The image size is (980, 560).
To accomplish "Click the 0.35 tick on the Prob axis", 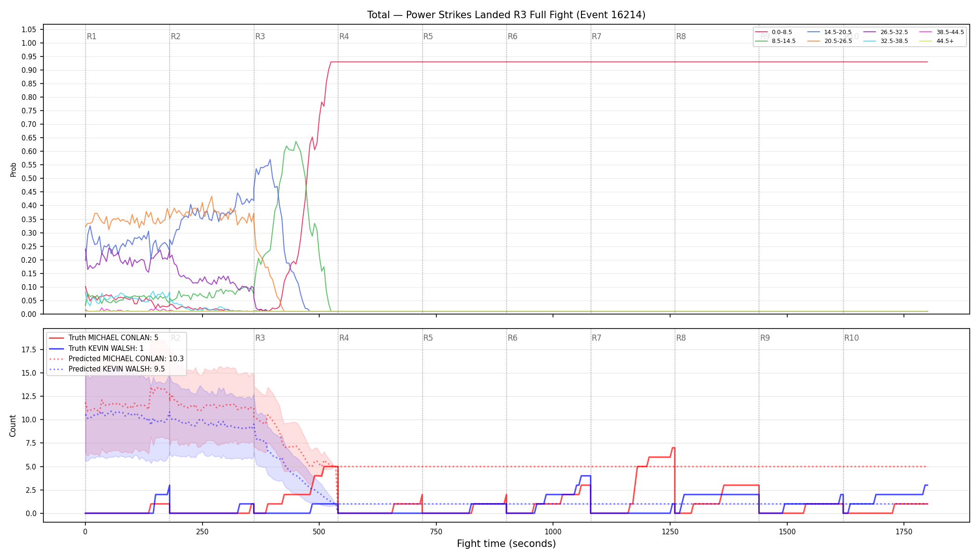I will tap(29, 219).
